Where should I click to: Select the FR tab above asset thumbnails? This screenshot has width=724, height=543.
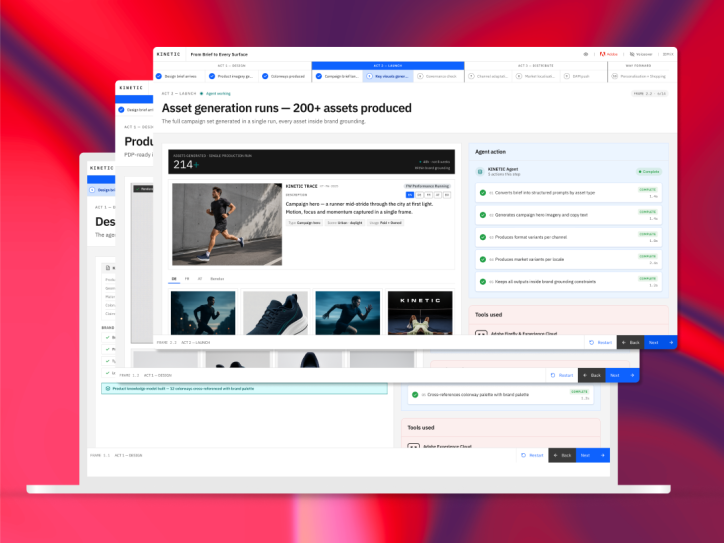(x=187, y=279)
